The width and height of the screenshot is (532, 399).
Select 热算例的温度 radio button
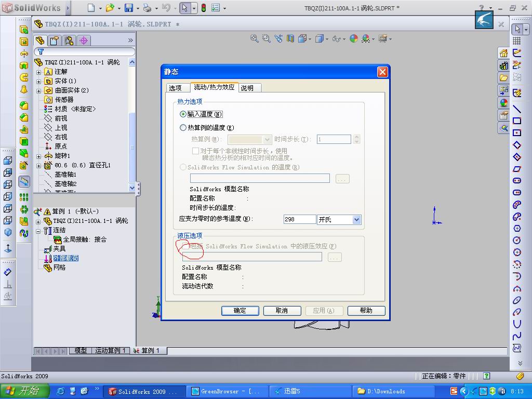[x=183, y=128]
